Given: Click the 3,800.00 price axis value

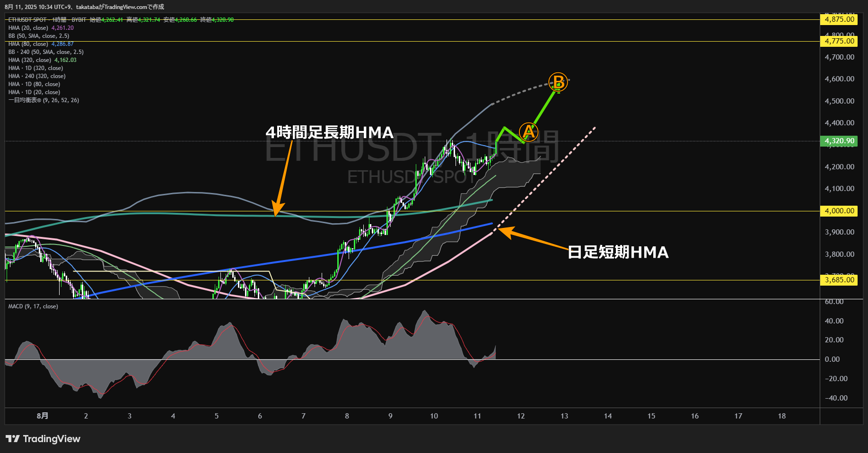Looking at the screenshot, I should [x=840, y=254].
